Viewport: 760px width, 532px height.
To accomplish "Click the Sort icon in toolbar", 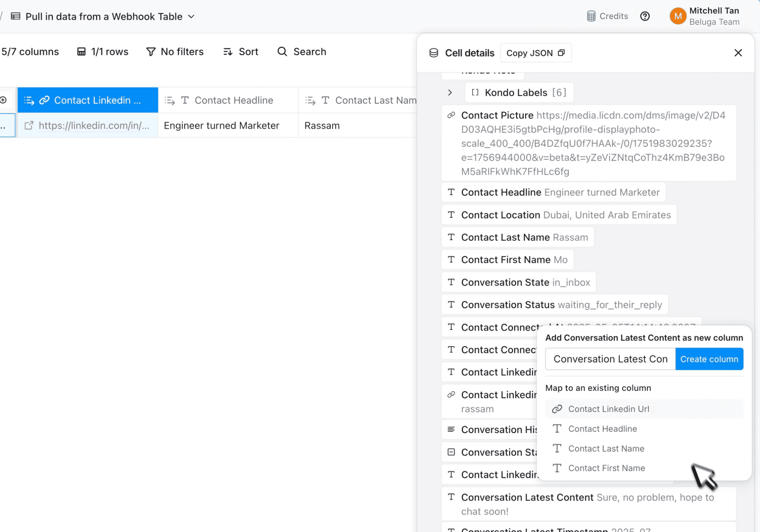I will (228, 52).
